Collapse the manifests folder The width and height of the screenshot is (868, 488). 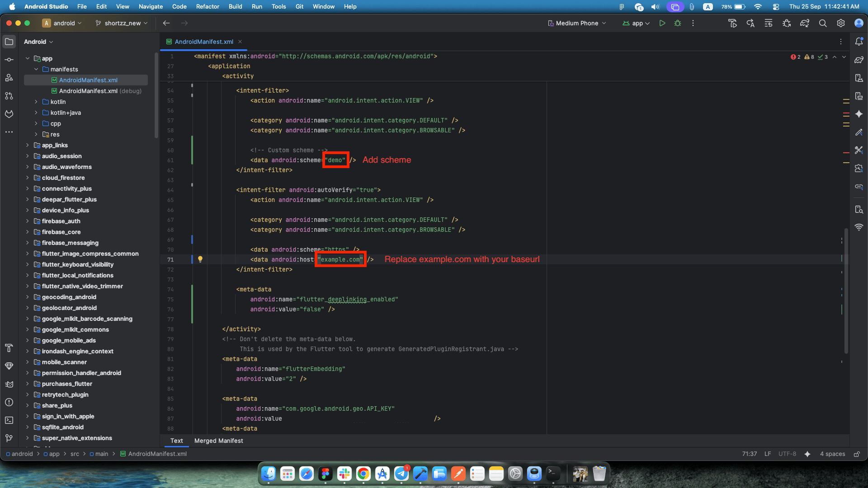point(36,69)
